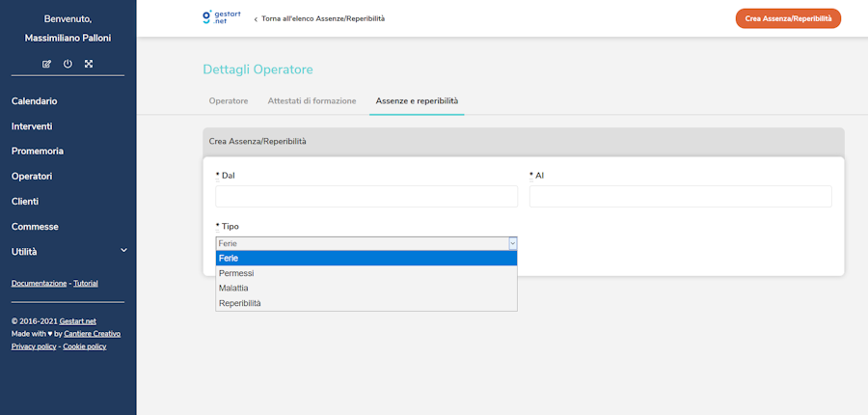Viewport: 868px width, 415px height.
Task: Click the edit profile pencil icon
Action: [x=46, y=64]
